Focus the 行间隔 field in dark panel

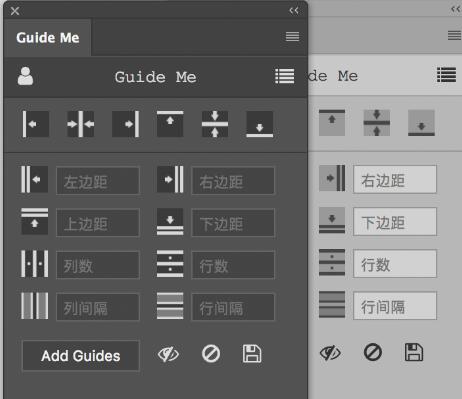[233, 307]
